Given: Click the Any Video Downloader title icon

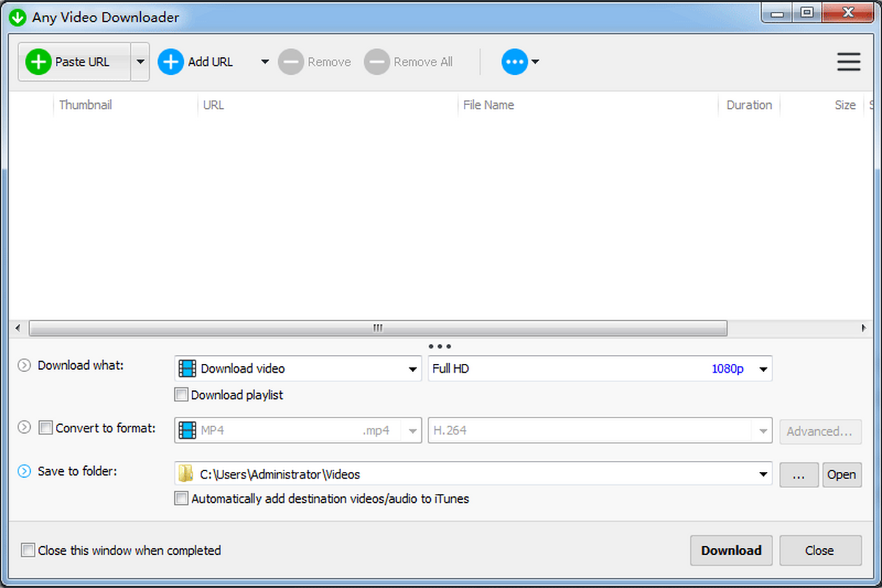Looking at the screenshot, I should [18, 16].
